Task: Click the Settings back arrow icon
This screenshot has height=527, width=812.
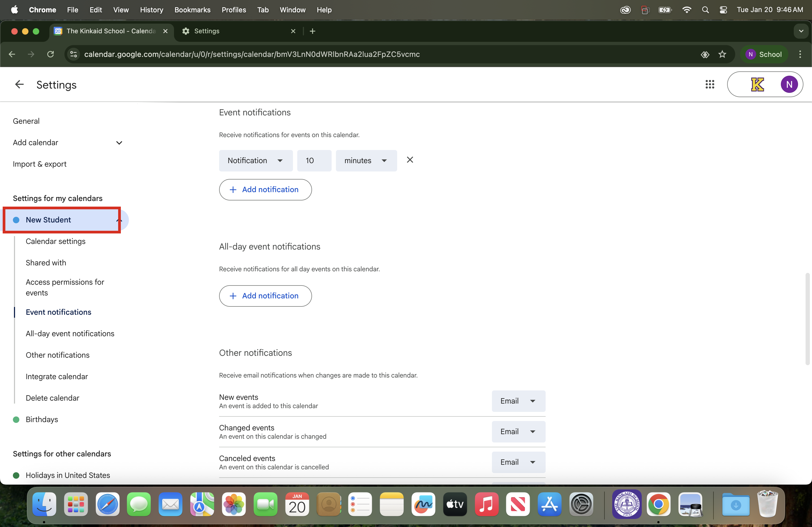Action: click(19, 84)
